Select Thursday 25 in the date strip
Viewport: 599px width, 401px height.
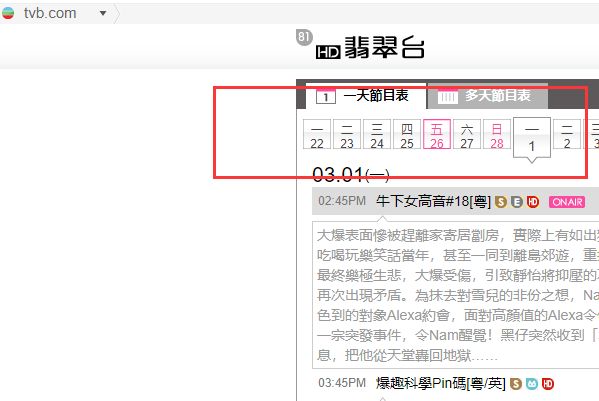pos(407,134)
